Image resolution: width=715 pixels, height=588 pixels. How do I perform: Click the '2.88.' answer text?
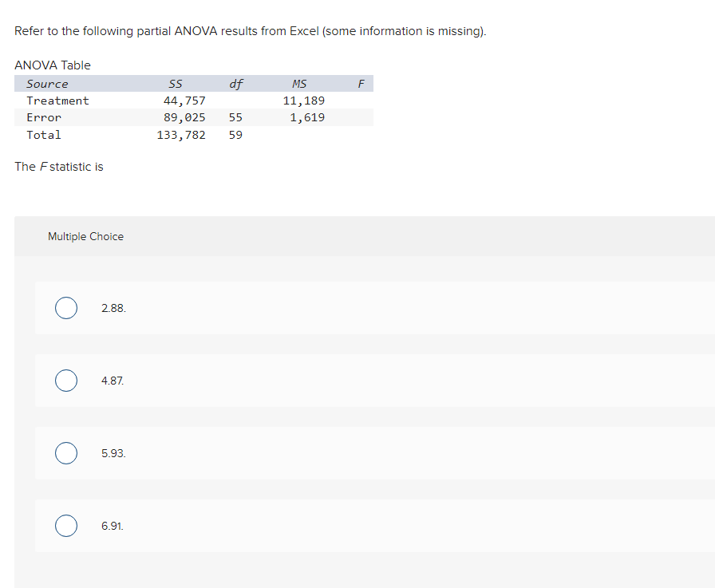[113, 309]
